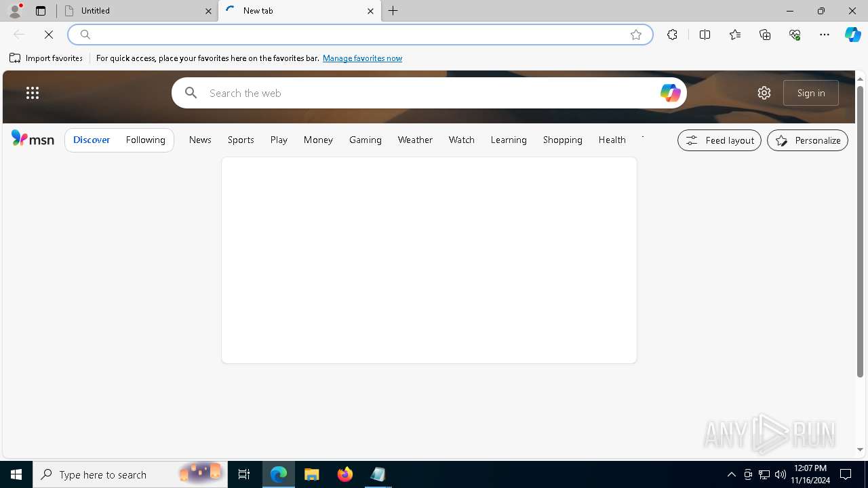Open the Health category
Viewport: 868px width, 488px height.
(612, 140)
